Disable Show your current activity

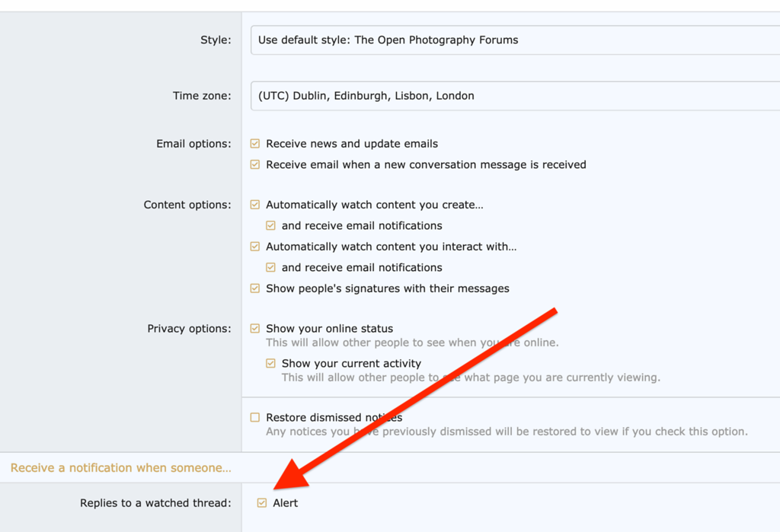pos(270,364)
